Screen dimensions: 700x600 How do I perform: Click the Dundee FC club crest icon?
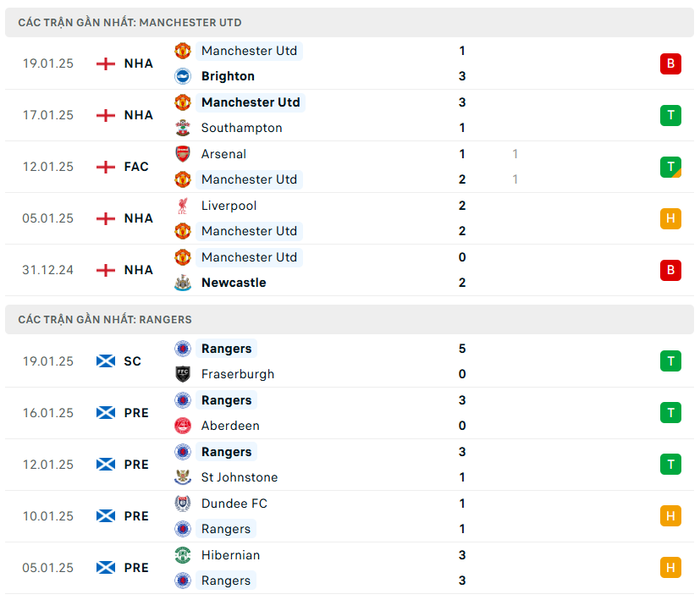coord(183,504)
